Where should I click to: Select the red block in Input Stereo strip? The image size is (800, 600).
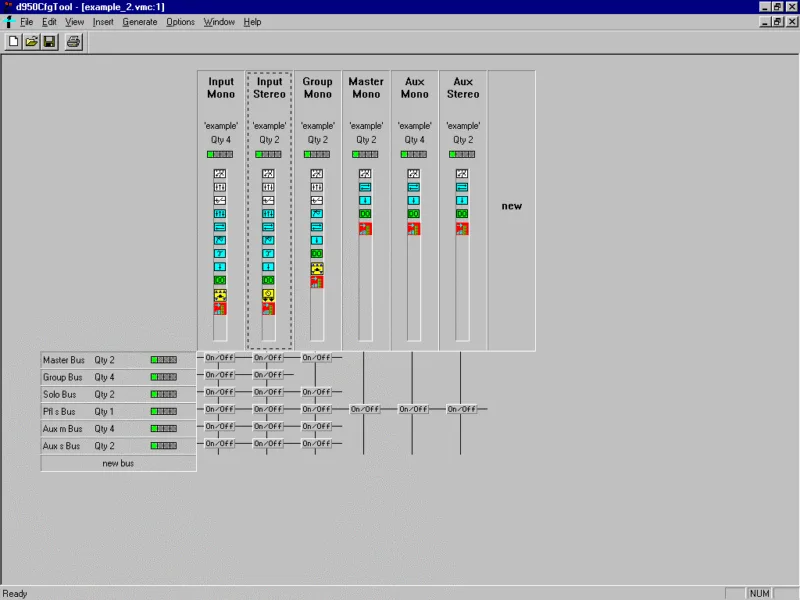268,308
